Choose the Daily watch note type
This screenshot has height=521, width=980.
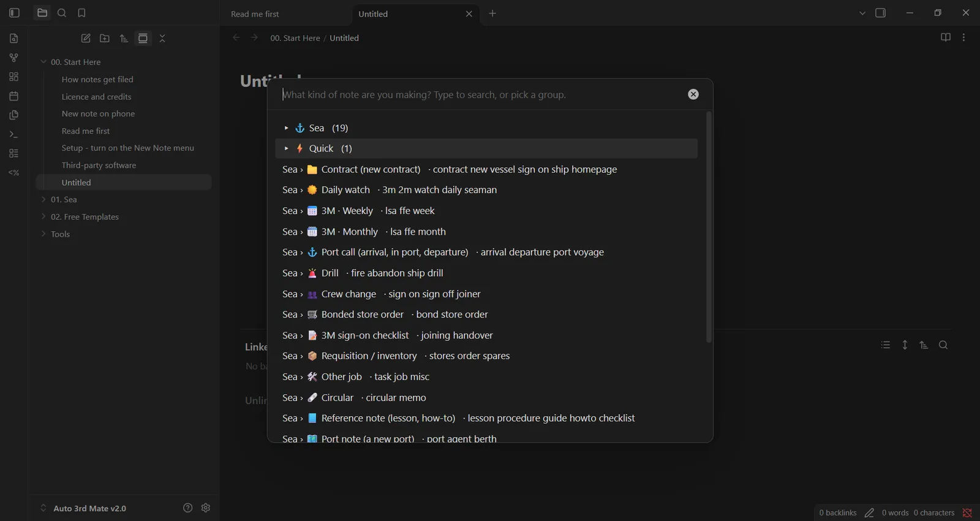pos(486,190)
